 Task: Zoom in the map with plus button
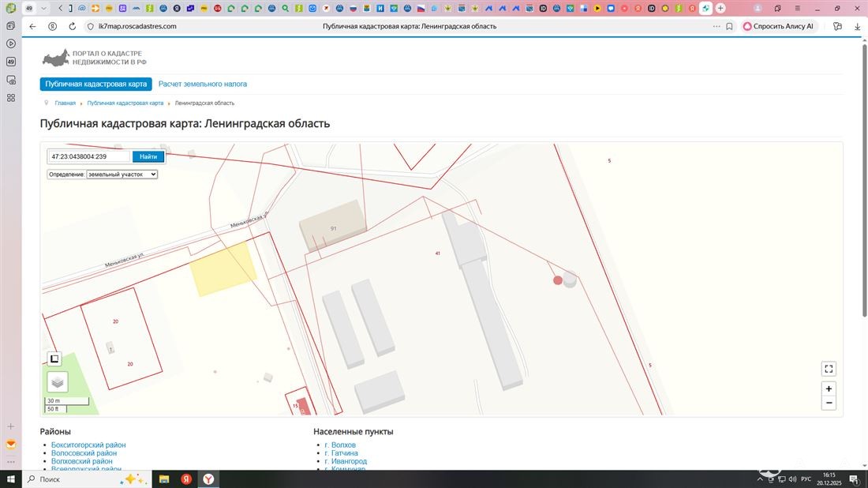click(x=829, y=389)
